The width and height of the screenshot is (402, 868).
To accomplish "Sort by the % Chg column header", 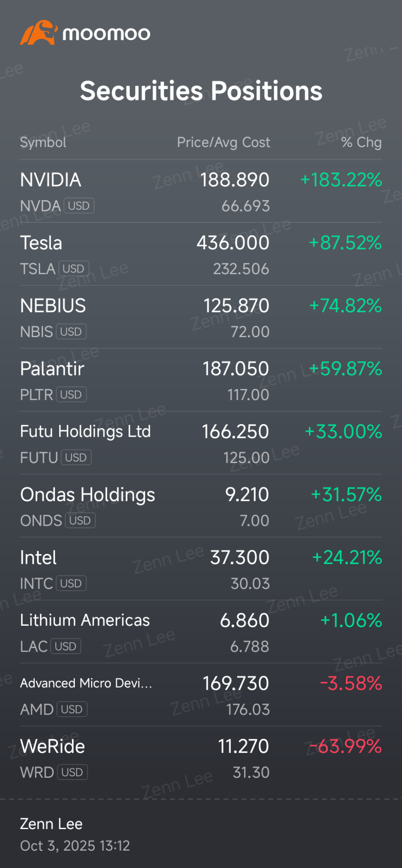I will click(361, 142).
